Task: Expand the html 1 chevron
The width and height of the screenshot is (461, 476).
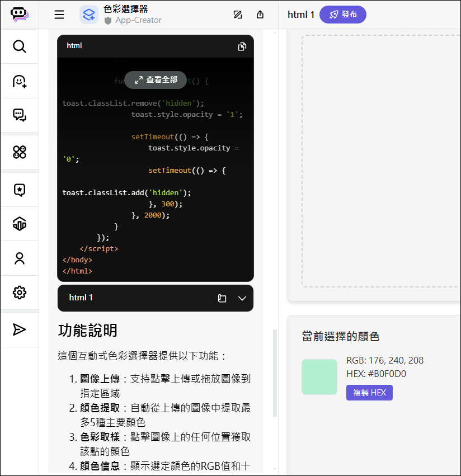Action: (x=242, y=298)
